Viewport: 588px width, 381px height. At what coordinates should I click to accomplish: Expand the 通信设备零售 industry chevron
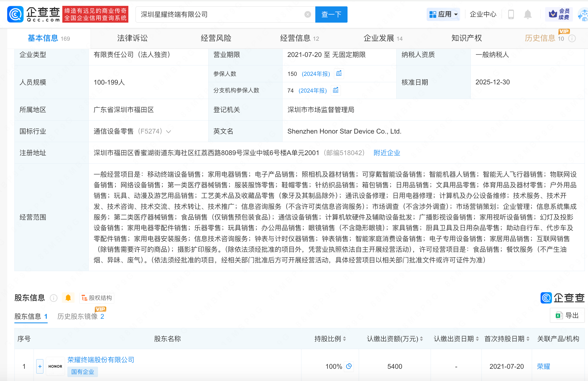click(169, 131)
